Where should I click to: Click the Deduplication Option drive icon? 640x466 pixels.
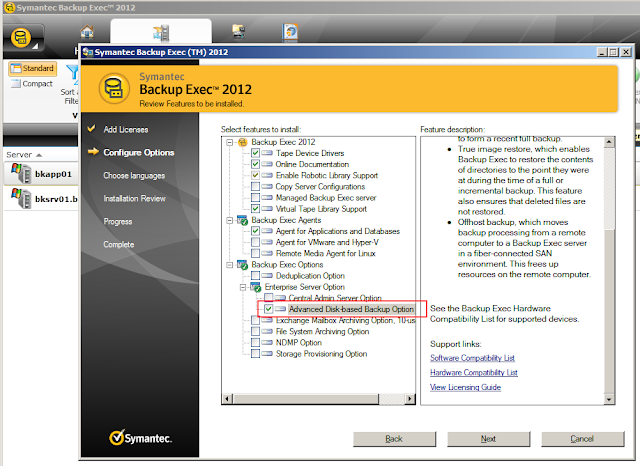tap(267, 276)
